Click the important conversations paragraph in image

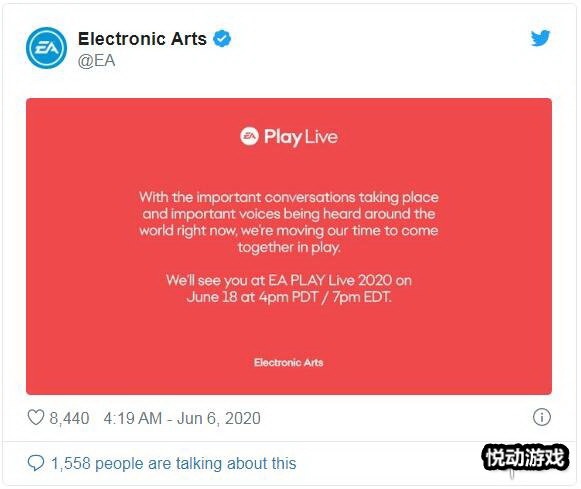click(289, 222)
